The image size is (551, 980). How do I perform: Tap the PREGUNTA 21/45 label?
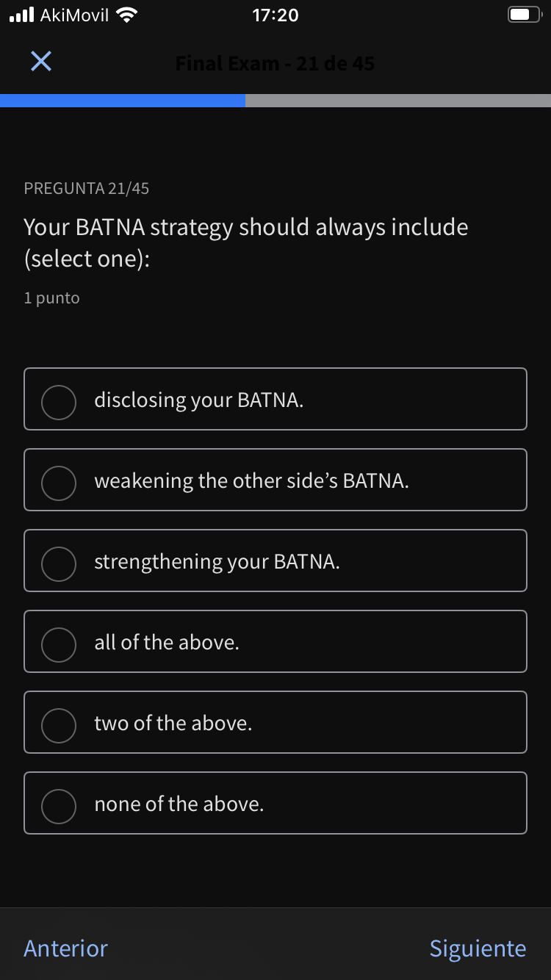86,188
